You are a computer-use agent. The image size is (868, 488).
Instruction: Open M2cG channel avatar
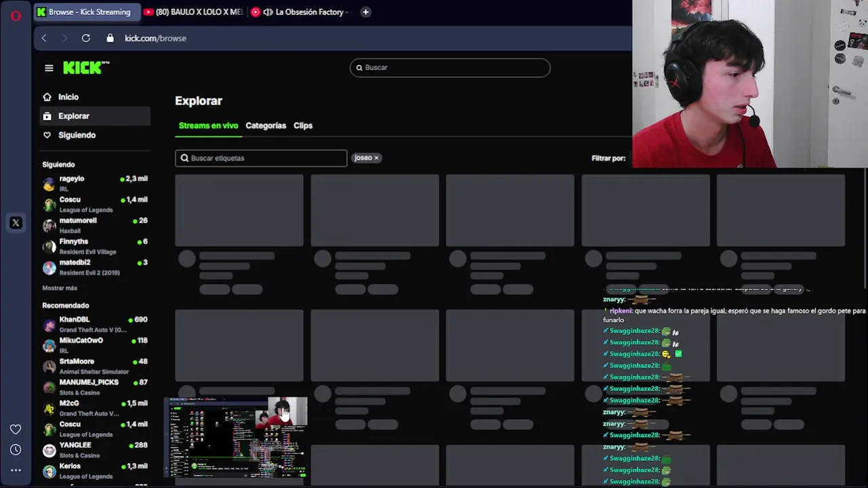(x=49, y=409)
